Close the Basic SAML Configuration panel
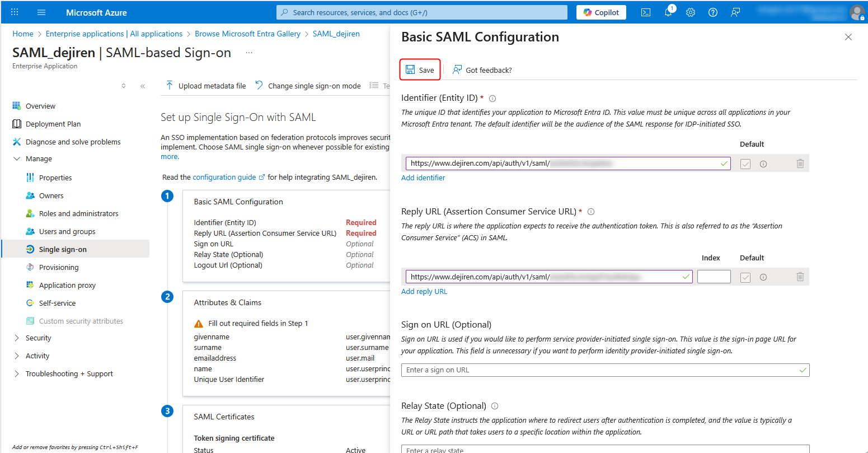The width and height of the screenshot is (868, 453). point(848,37)
